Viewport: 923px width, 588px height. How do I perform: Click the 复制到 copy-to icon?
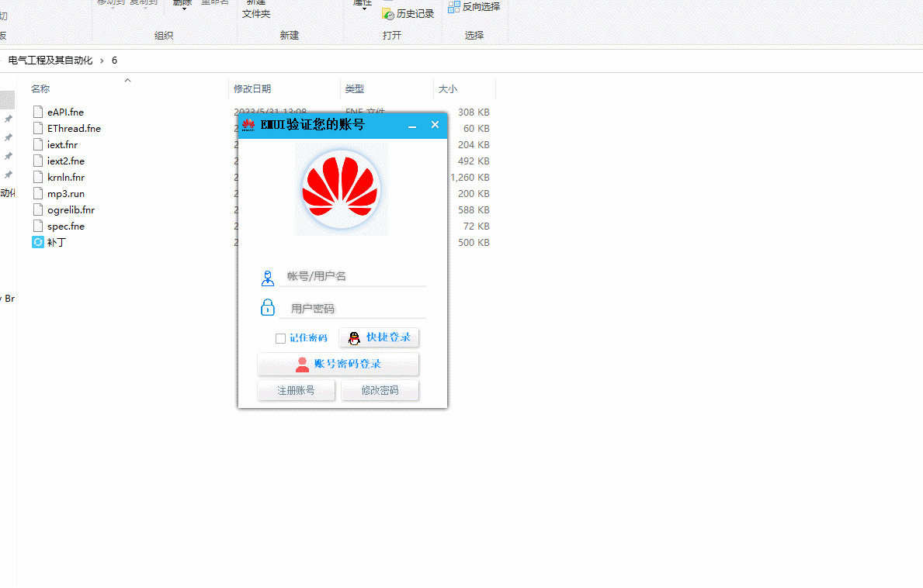[142, 3]
